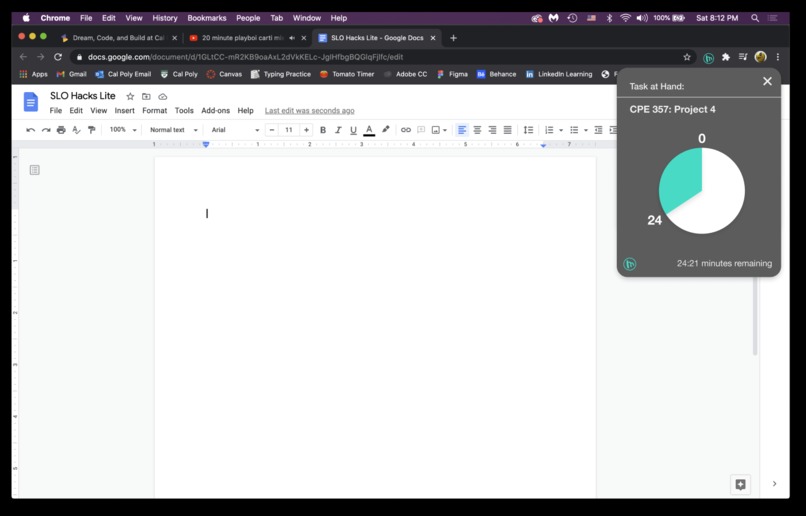Close the Task at Hand popup
This screenshot has height=516, width=806.
[767, 81]
